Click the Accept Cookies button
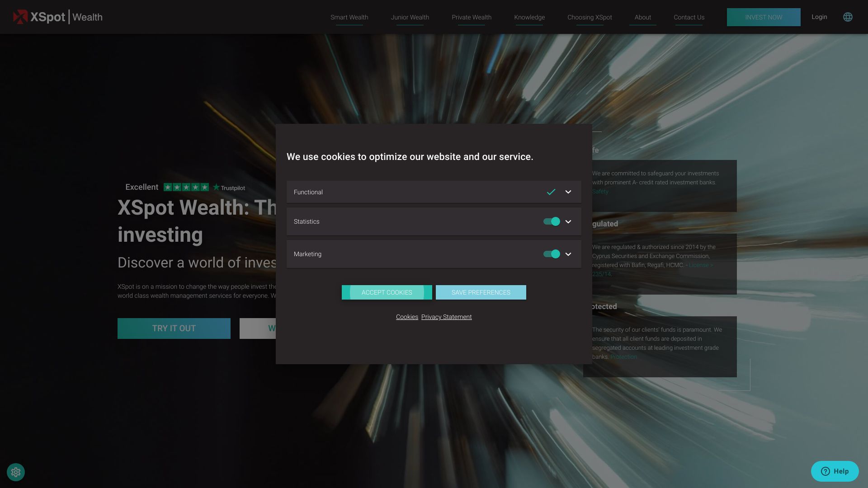868x488 pixels. pyautogui.click(x=387, y=292)
